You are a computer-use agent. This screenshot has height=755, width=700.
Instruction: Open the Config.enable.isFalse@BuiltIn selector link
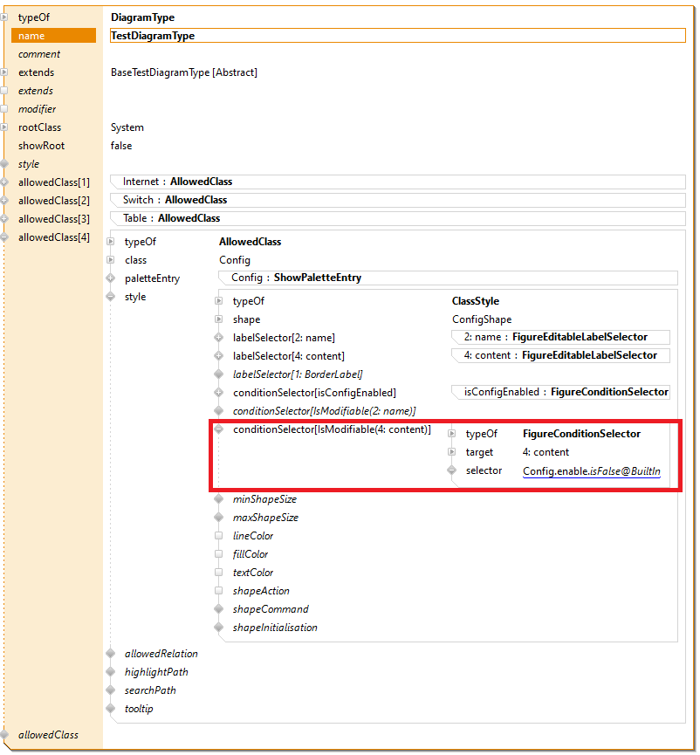point(591,471)
